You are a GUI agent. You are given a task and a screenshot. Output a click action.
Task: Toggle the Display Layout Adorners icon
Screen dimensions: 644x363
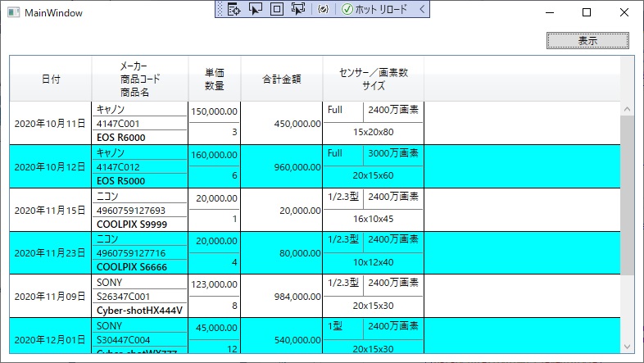277,9
